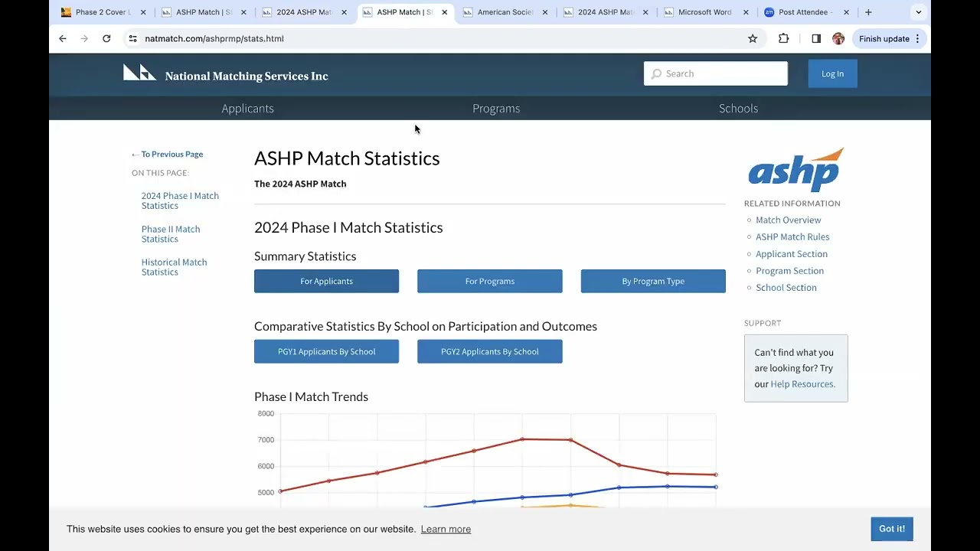Screen dimensions: 980x551
Task: Open the cookie Learn more link
Action: coord(446,529)
